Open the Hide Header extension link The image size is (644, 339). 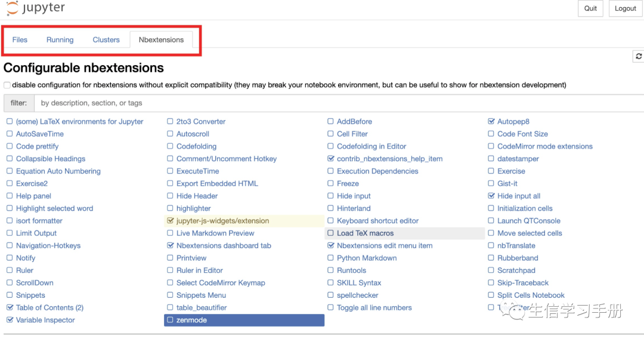click(197, 196)
